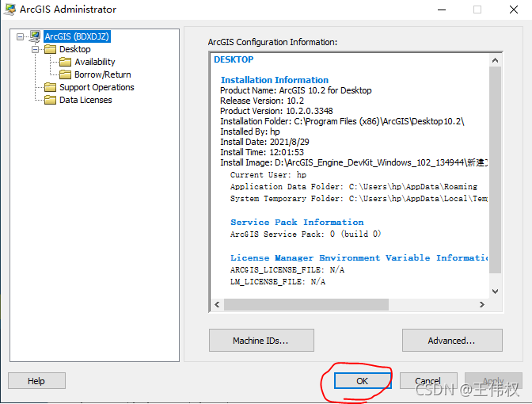Confirm with the OK button

click(x=362, y=381)
